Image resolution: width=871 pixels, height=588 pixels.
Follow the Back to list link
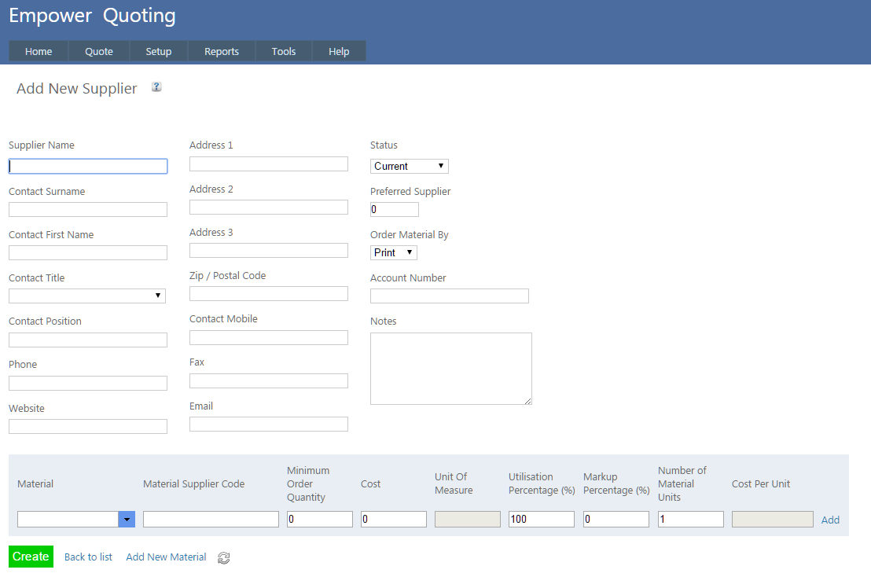pos(88,557)
